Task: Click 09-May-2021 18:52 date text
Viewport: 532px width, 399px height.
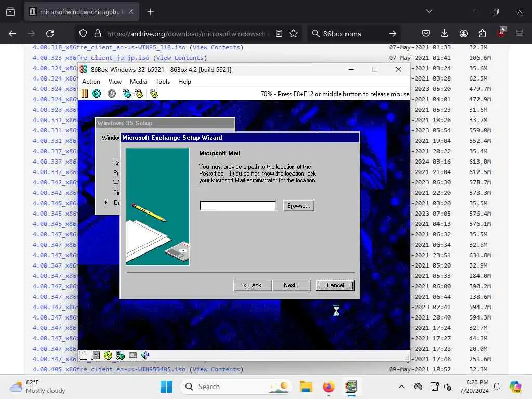Action: [420, 369]
